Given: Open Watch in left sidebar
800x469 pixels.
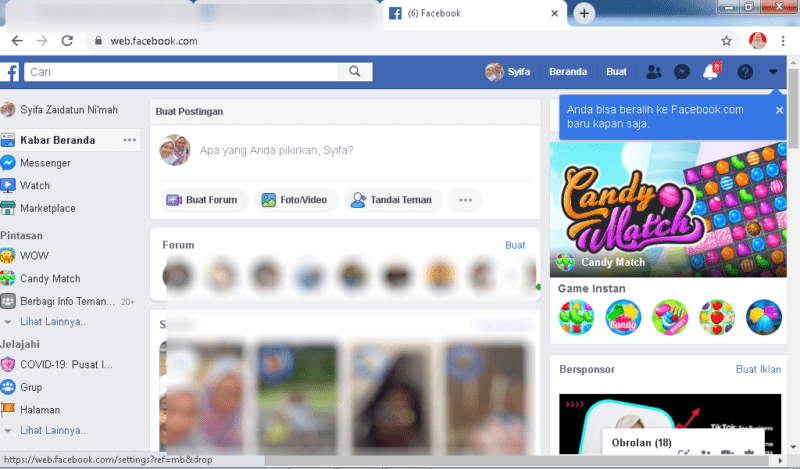Looking at the screenshot, I should (x=35, y=185).
